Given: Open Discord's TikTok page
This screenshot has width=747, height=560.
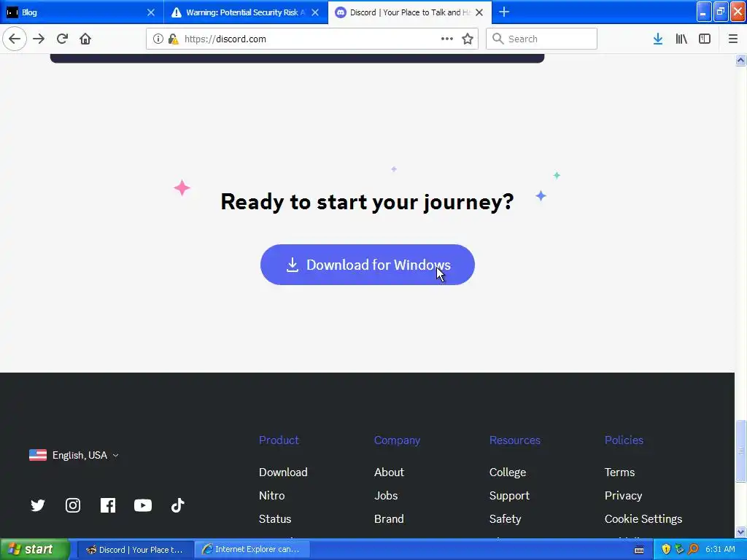Looking at the screenshot, I should (x=178, y=505).
